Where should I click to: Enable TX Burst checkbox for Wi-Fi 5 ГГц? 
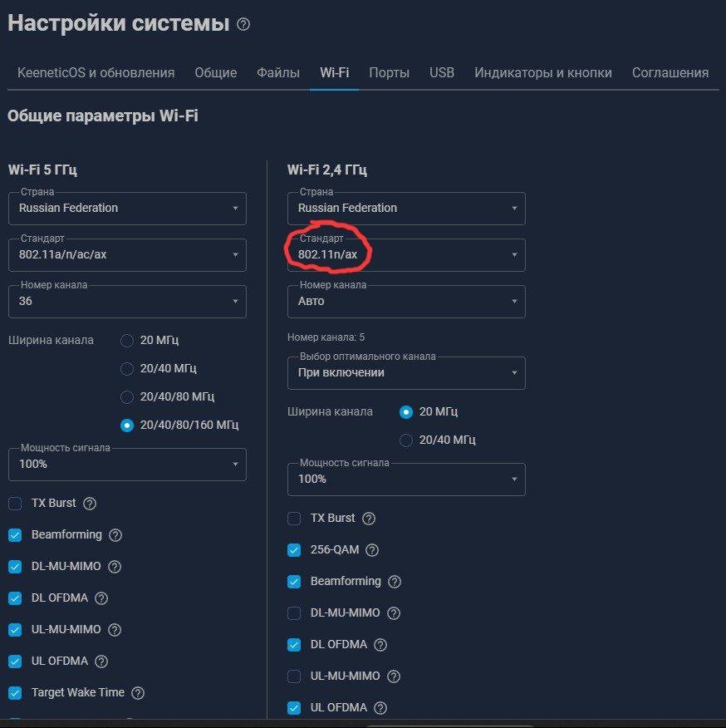click(15, 504)
